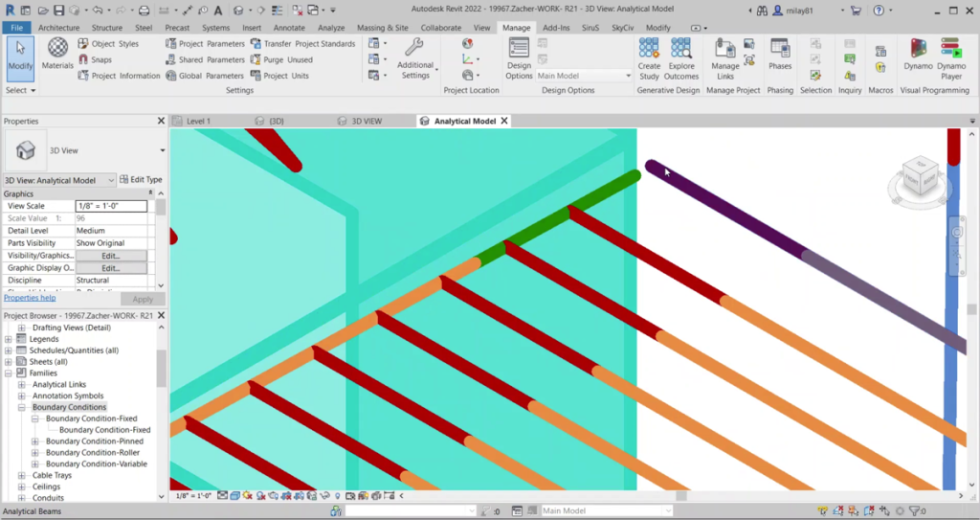Click the Apply button in Properties
Image resolution: width=980 pixels, height=520 pixels.
tap(143, 299)
